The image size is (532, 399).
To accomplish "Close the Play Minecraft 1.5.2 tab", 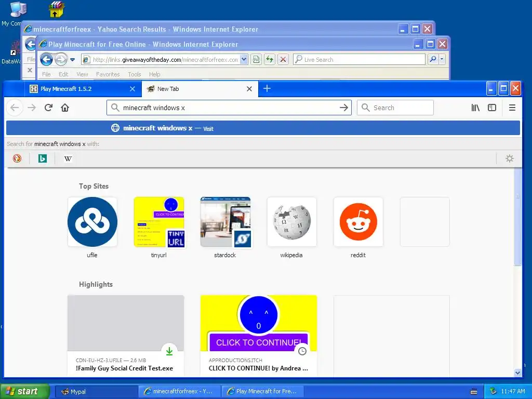I will [x=132, y=89].
